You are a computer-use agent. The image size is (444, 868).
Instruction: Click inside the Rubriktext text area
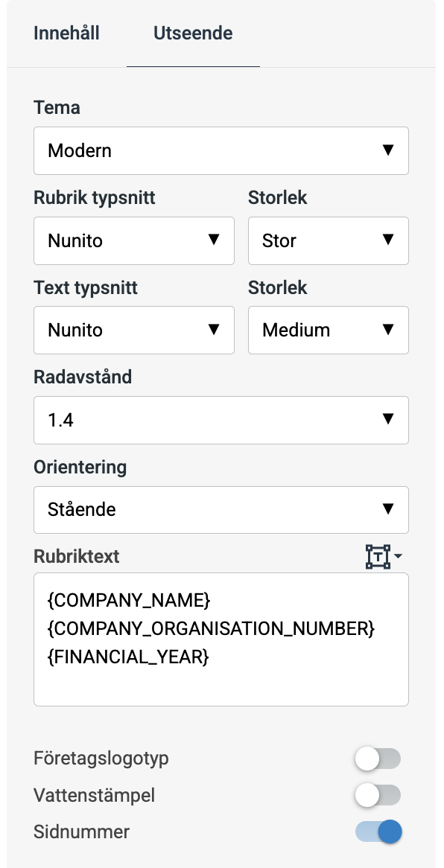221,677
